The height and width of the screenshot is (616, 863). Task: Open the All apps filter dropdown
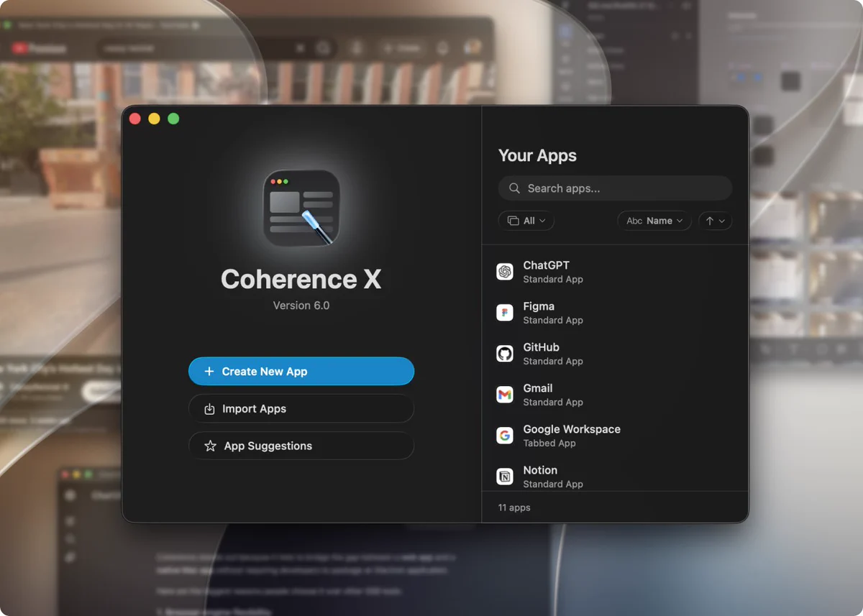pos(526,221)
